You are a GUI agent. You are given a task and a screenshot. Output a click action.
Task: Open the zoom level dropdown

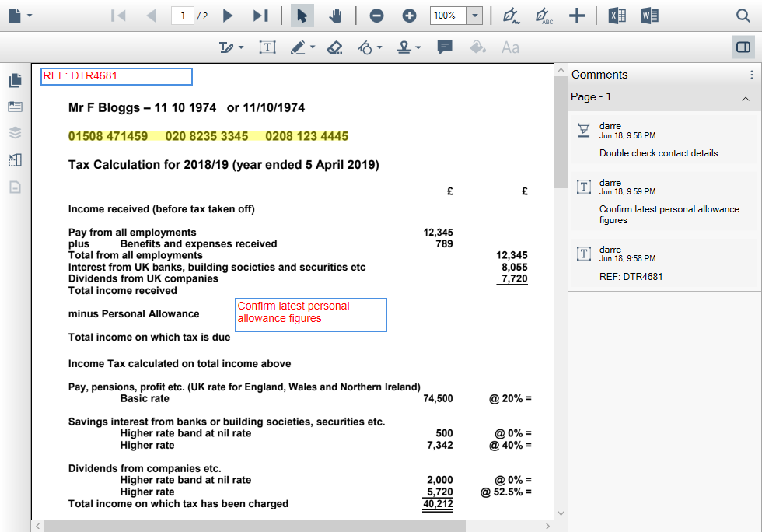coord(474,16)
